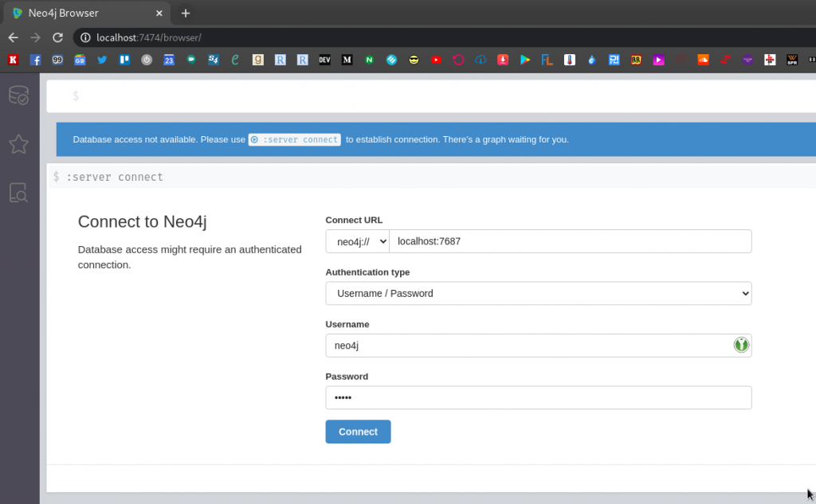Open the Google Play bookmark
Image resolution: width=816 pixels, height=504 pixels.
[x=525, y=59]
